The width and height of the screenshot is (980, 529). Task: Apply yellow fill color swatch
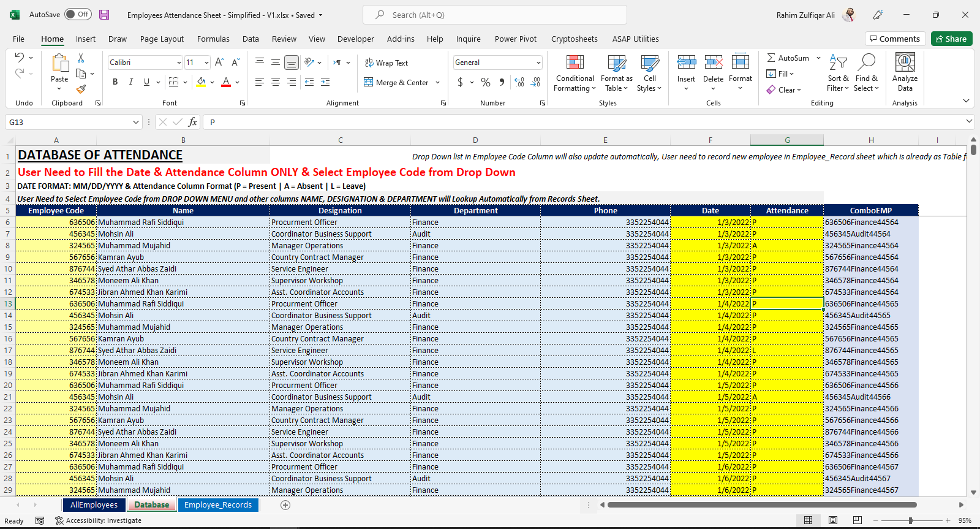[x=201, y=82]
